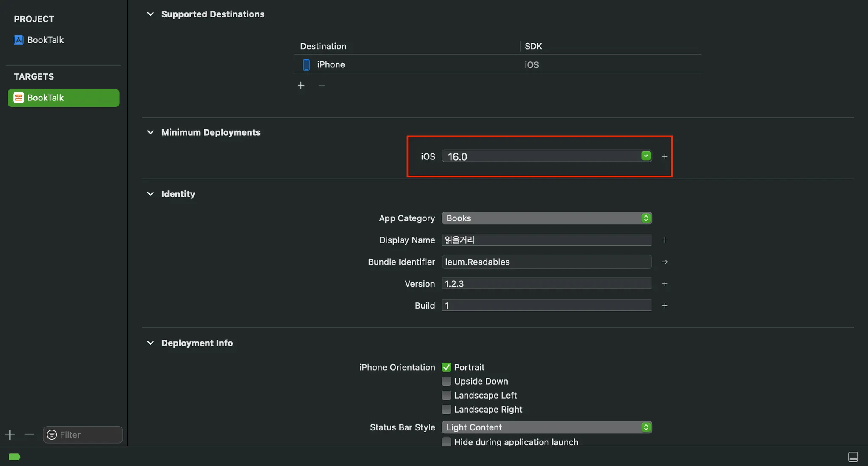Screen dimensions: 868x466
Task: Collapse the Supported Destinations section
Action: (x=150, y=14)
